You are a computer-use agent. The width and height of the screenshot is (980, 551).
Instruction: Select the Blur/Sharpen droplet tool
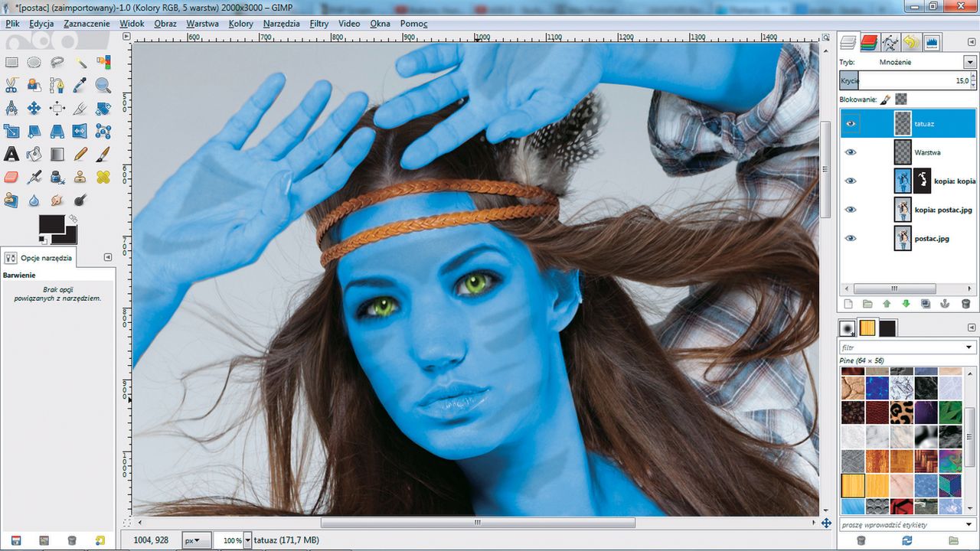(x=34, y=200)
